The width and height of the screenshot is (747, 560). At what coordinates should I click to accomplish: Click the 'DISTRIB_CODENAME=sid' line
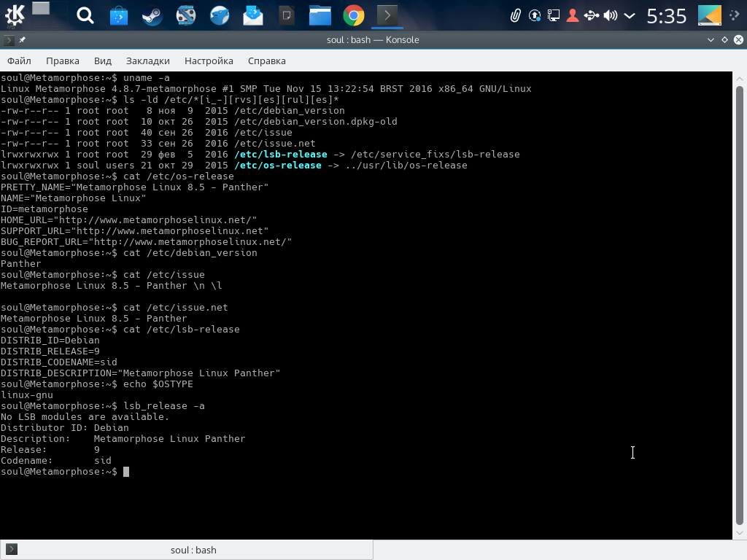tap(59, 362)
